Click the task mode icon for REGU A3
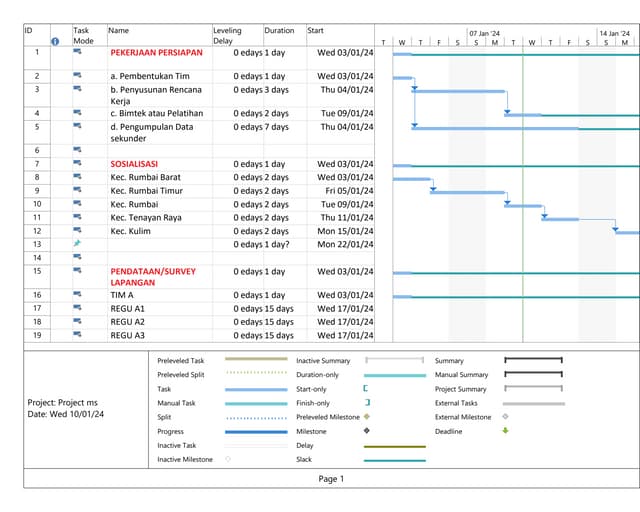This screenshot has width=640, height=512. (78, 335)
